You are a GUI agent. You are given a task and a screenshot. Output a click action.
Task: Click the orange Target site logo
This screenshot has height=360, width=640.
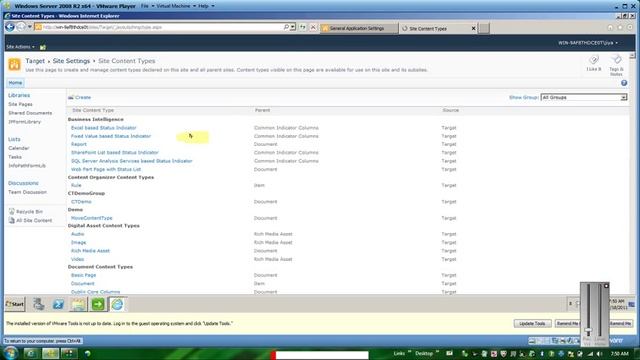click(x=14, y=64)
